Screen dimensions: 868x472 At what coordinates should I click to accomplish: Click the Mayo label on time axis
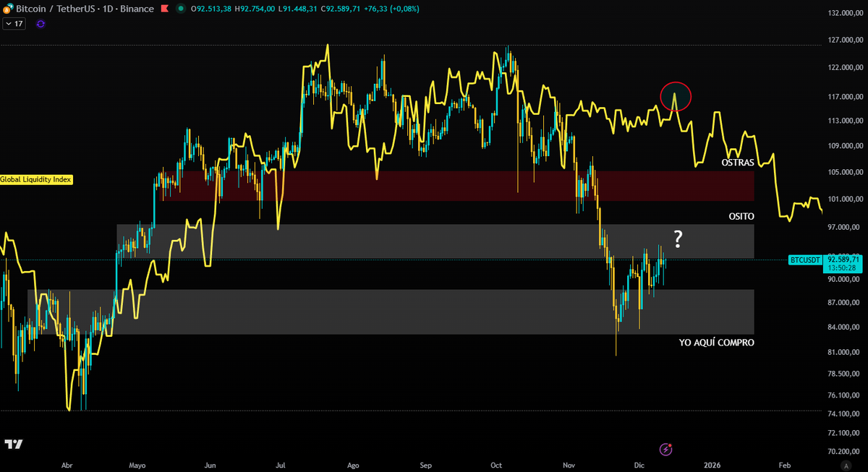click(137, 465)
